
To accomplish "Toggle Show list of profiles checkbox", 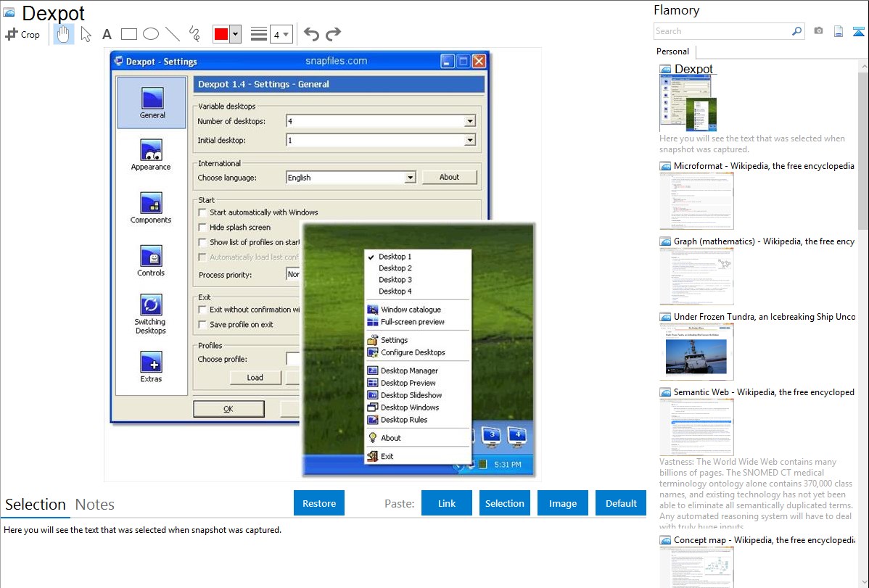I will (x=202, y=242).
